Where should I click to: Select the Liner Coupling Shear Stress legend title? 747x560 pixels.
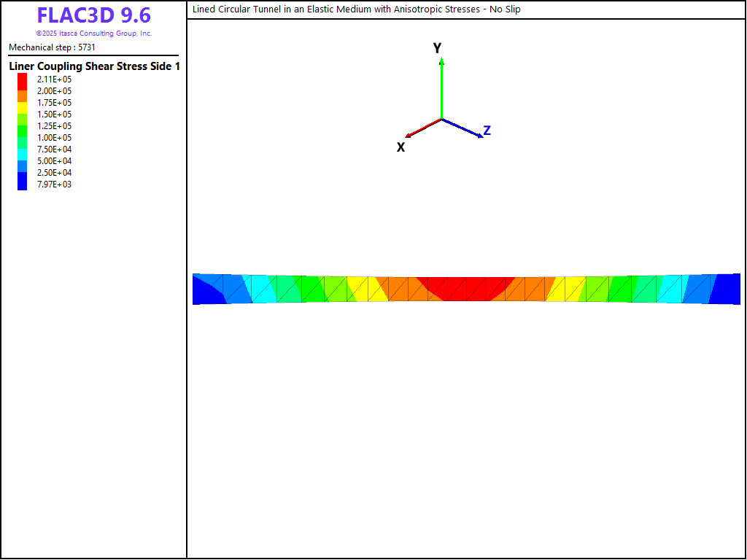click(x=94, y=66)
